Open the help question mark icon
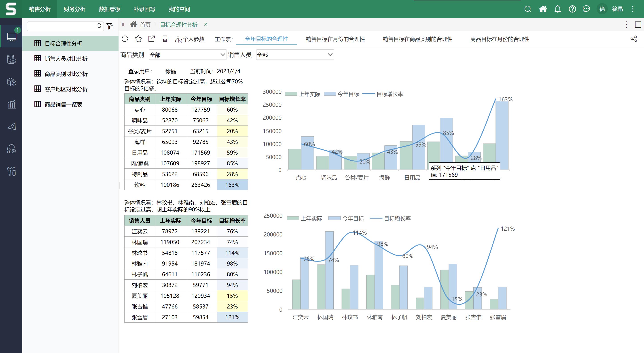Viewport: 644px width, 353px height. click(572, 9)
